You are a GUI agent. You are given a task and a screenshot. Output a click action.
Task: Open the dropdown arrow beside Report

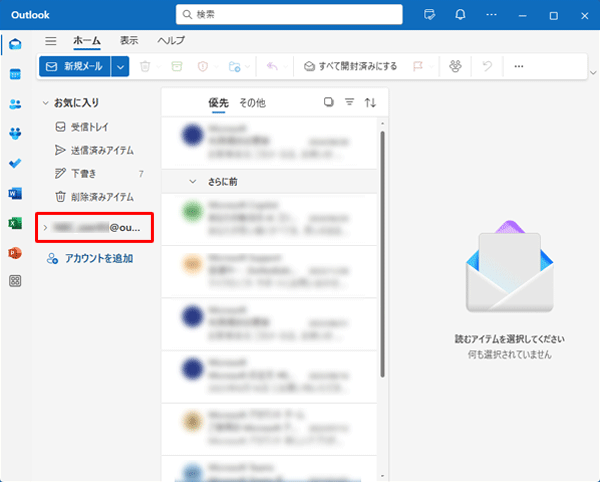(x=216, y=67)
